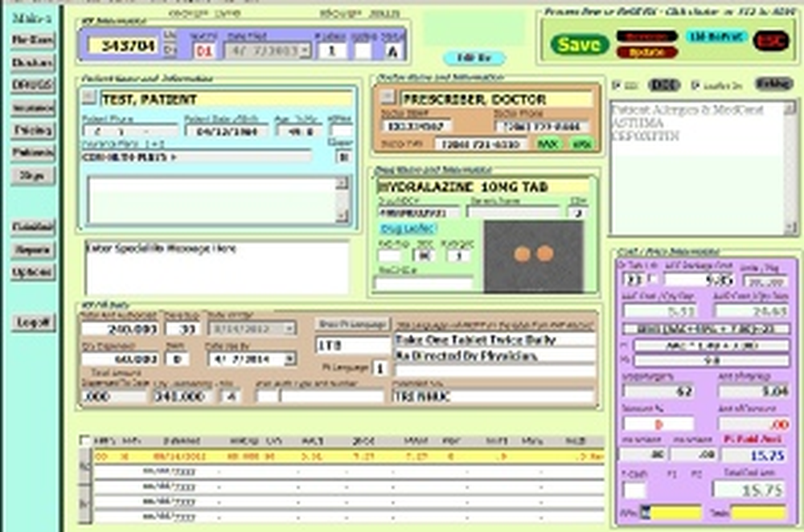Click the gray pill button above allergies scrollbar
804x532 pixels.
(x=773, y=84)
